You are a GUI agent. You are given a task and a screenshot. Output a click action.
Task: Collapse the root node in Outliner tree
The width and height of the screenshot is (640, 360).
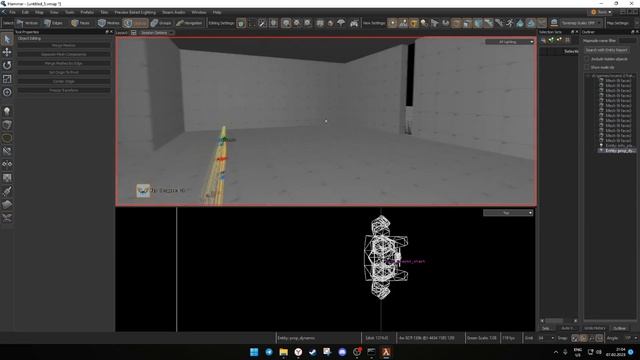coord(588,76)
